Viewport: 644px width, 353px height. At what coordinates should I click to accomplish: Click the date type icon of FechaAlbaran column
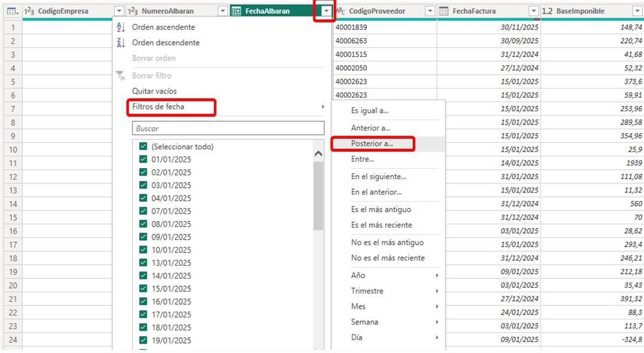(x=236, y=12)
